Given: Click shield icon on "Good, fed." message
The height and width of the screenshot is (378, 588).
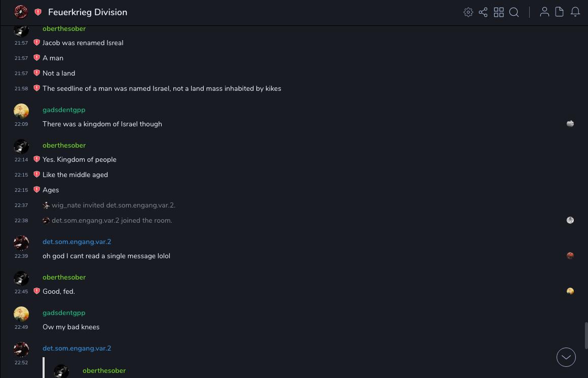Looking at the screenshot, I should (36, 291).
